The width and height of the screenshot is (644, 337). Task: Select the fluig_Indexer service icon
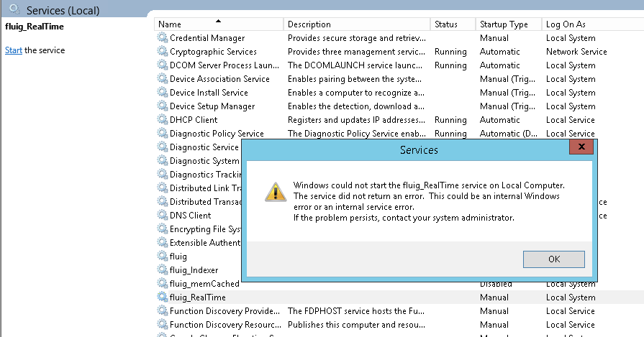click(x=163, y=269)
